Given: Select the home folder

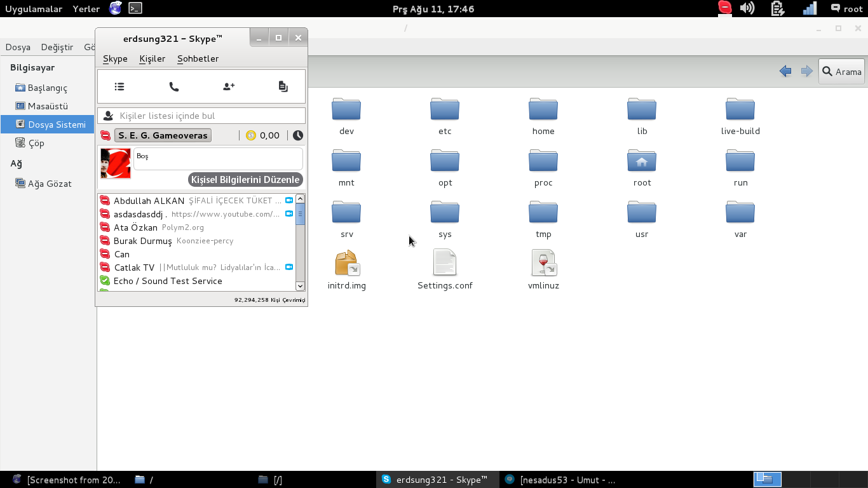Looking at the screenshot, I should click(x=543, y=117).
